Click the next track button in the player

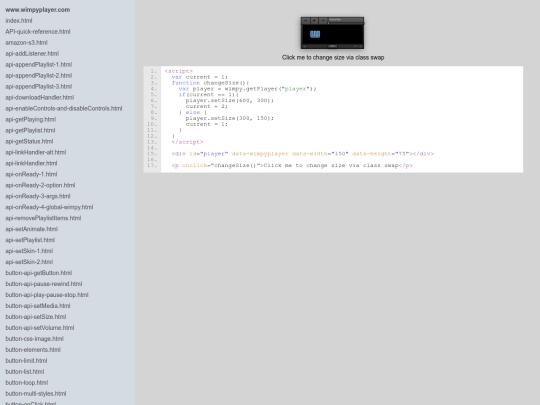click(323, 21)
